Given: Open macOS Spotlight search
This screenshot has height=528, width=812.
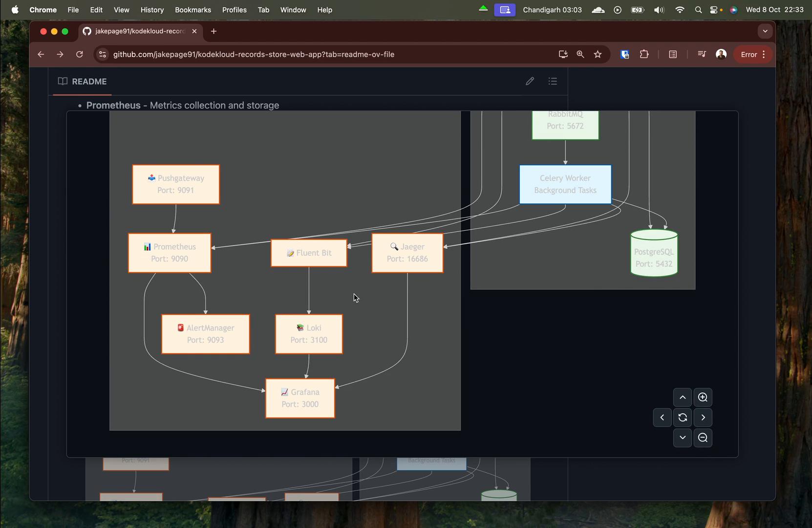Looking at the screenshot, I should pyautogui.click(x=698, y=10).
